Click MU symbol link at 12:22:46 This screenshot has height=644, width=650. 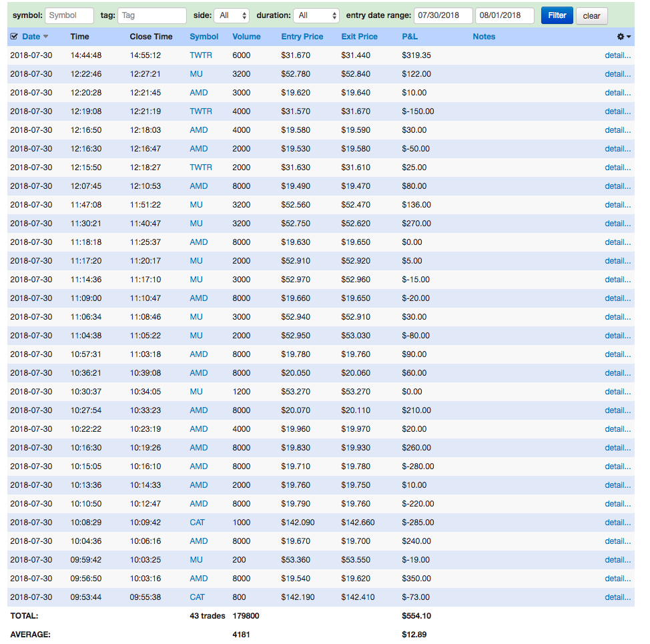(196, 74)
